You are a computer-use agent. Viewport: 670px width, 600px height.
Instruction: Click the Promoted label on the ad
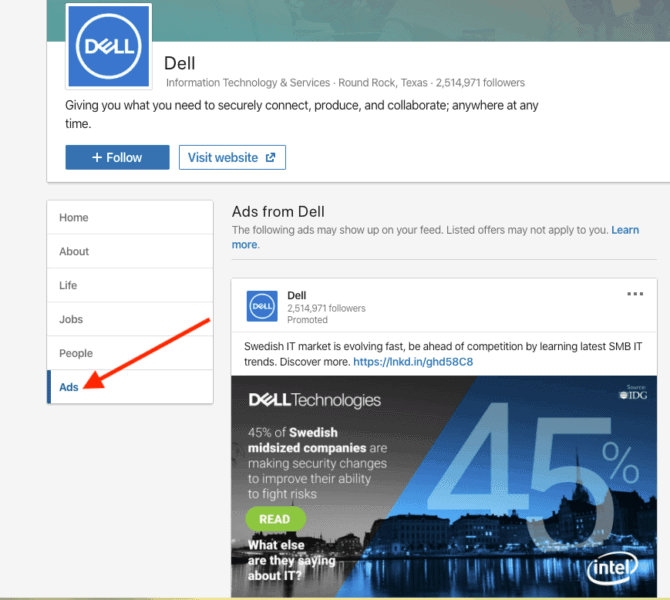click(307, 320)
